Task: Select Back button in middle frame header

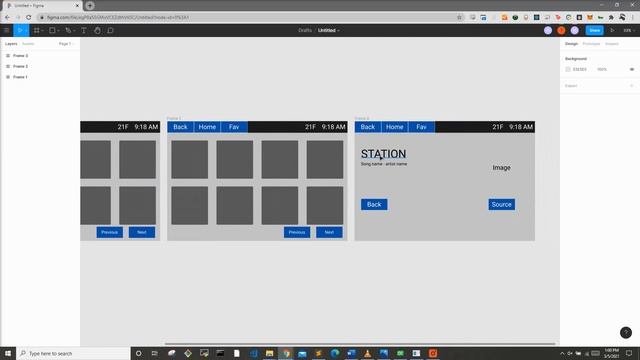Action: click(x=180, y=127)
